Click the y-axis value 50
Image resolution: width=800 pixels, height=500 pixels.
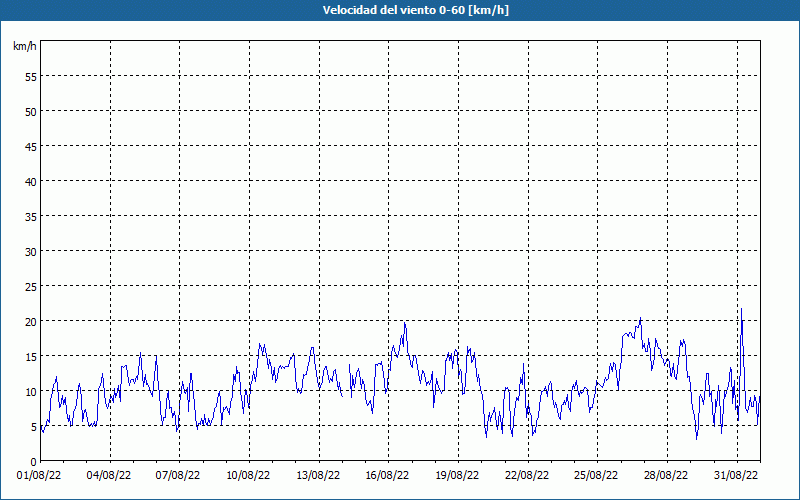(31, 111)
